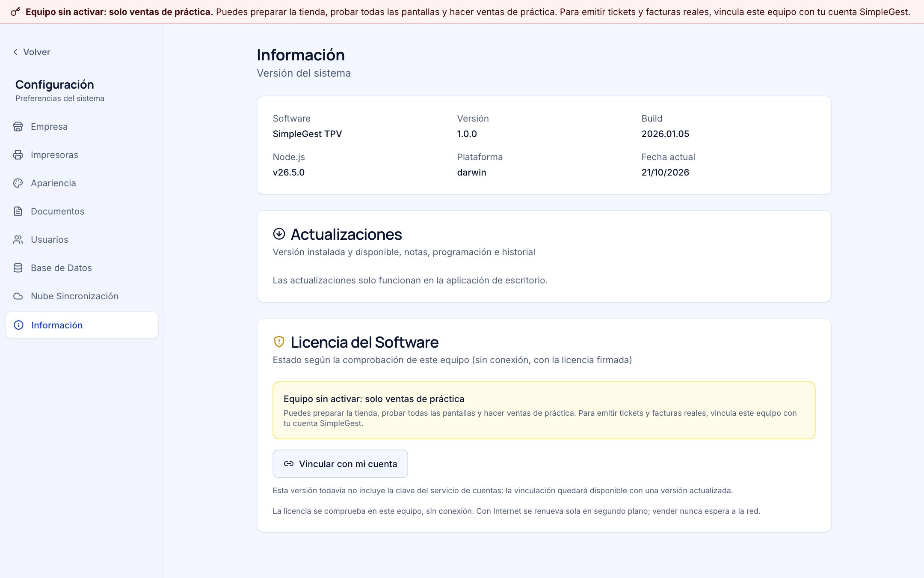Image resolution: width=924 pixels, height=578 pixels.
Task: Click the Licencia del Software heading
Action: tap(364, 342)
